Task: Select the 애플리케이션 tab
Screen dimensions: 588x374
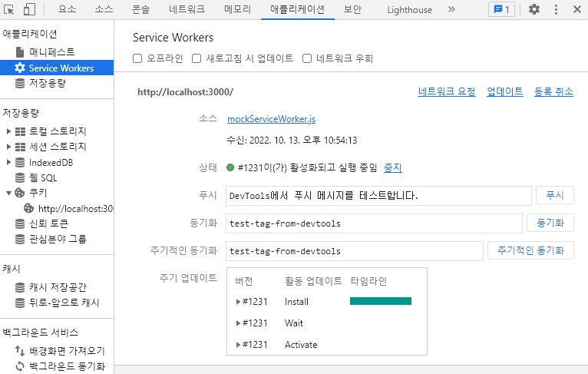Action: pos(298,9)
